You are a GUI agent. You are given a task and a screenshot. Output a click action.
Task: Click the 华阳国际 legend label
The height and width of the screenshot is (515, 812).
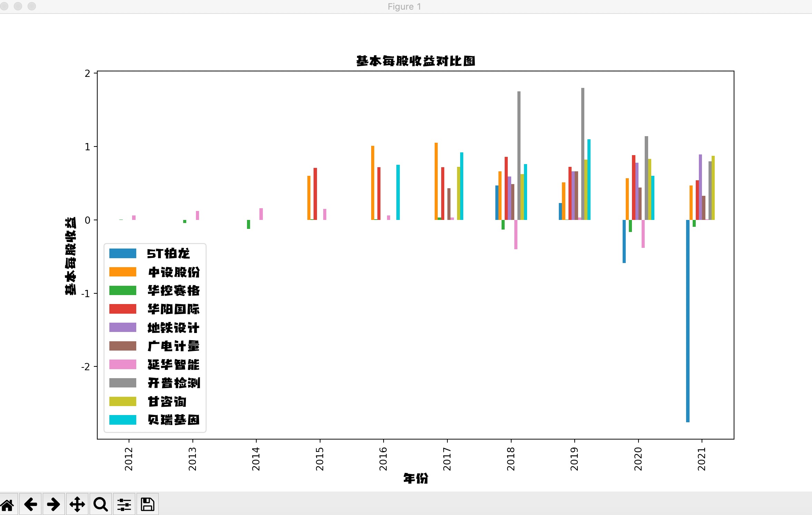click(174, 309)
